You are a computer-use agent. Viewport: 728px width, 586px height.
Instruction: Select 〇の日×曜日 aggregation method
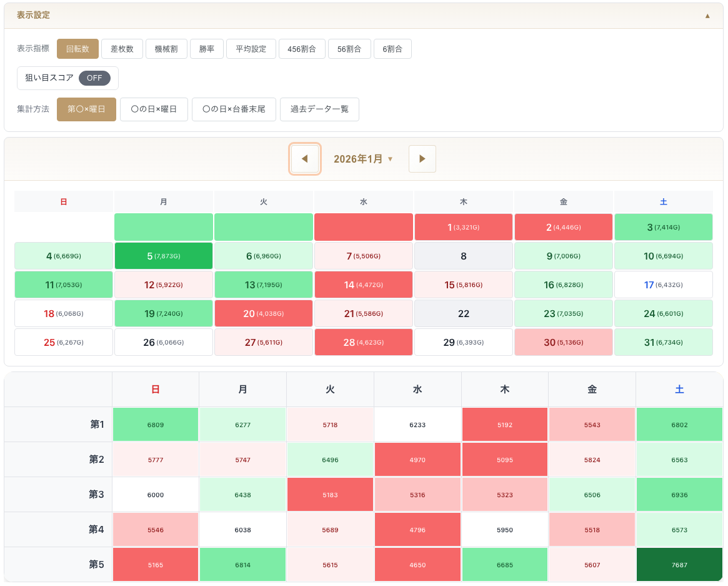tap(154, 109)
